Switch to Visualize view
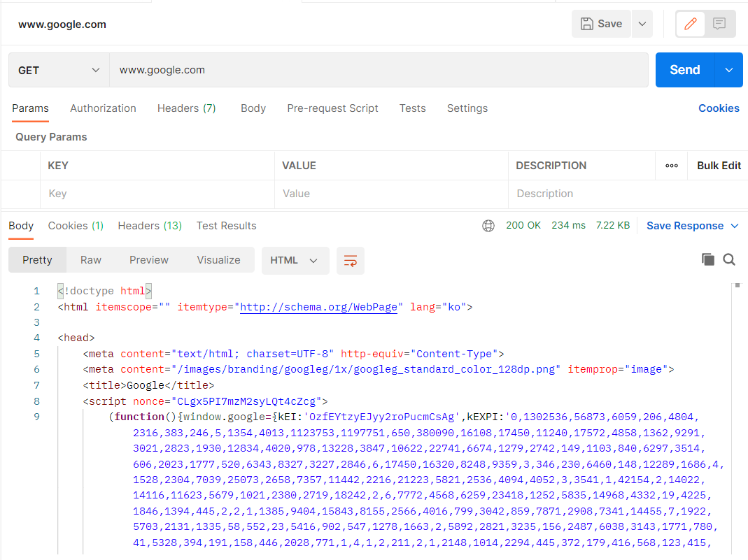 click(218, 260)
